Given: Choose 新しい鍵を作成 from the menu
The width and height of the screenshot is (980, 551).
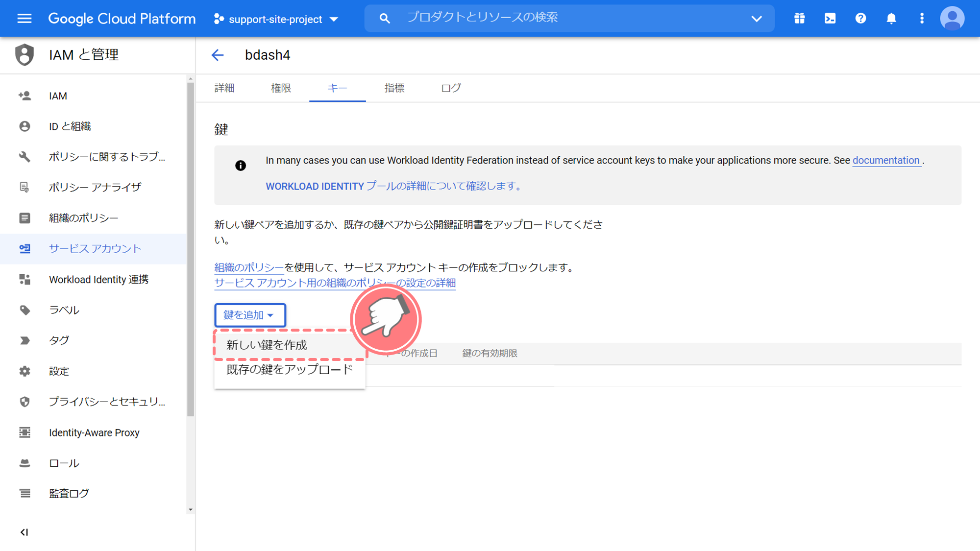Looking at the screenshot, I should pyautogui.click(x=289, y=345).
